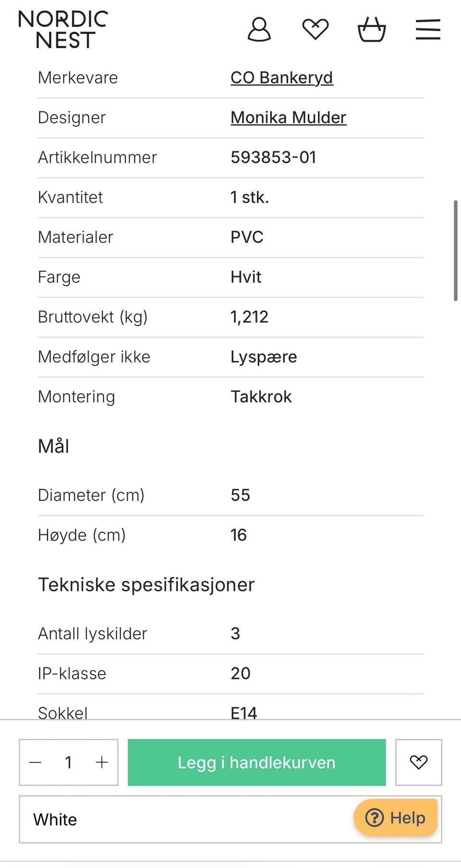This screenshot has height=868, width=461.
Task: Decrease quantity with minus button
Action: tap(36, 762)
